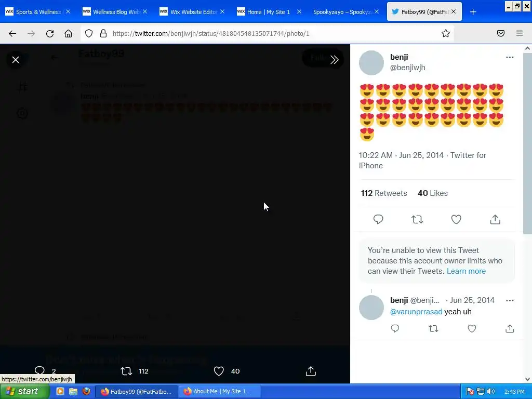Click the tweet timestamp 10:22 AM · Jun 25, 2014
532x399 pixels.
click(401, 155)
